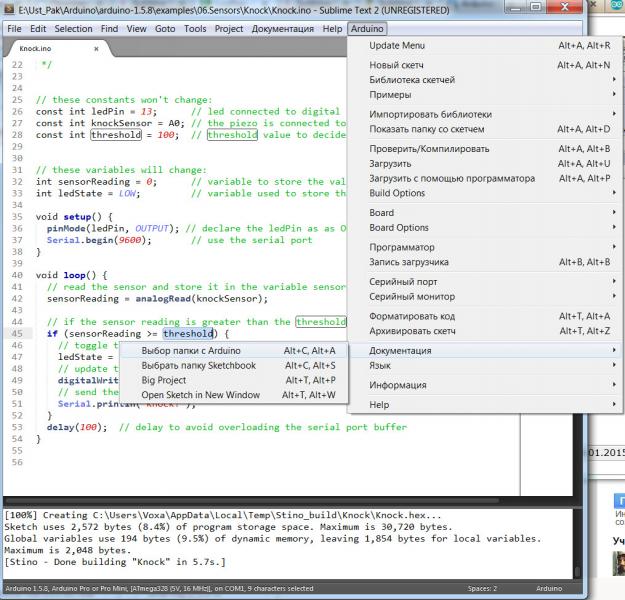Click the horizontal scrollbar under the editor
This screenshot has height=600, width=625.
pyautogui.click(x=251, y=500)
